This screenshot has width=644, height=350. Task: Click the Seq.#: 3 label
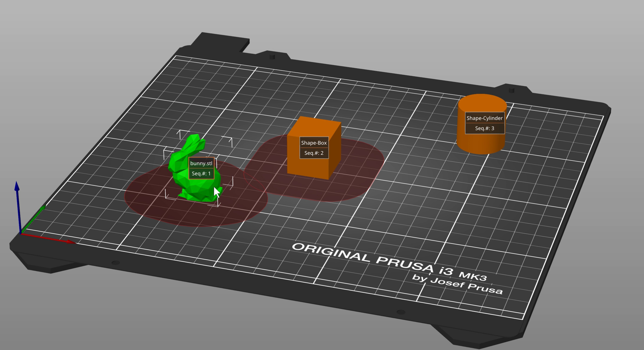(485, 128)
